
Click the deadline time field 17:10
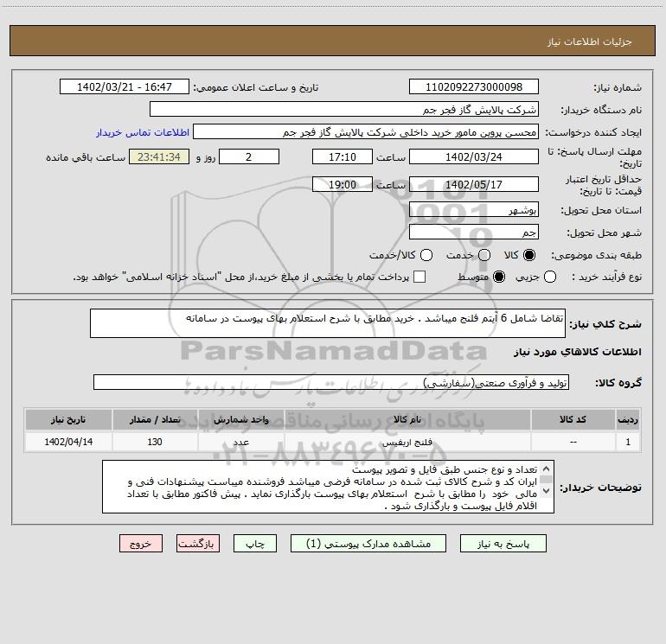[x=343, y=156]
